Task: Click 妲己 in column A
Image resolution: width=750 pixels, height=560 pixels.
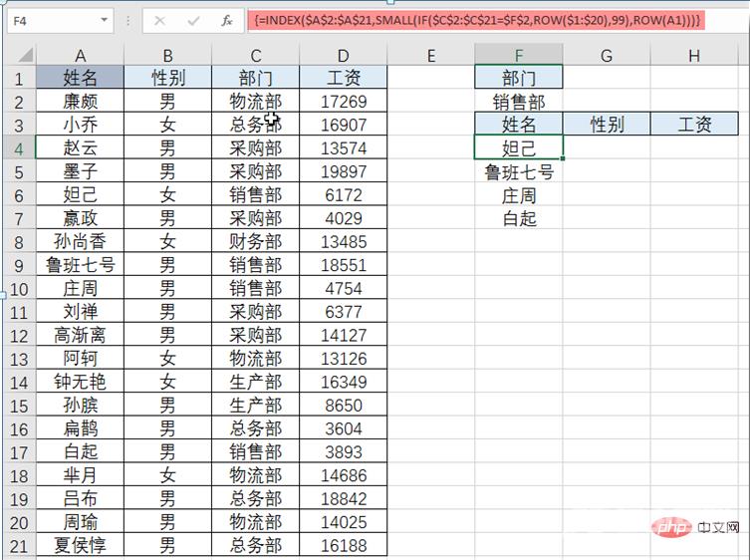Action: pyautogui.click(x=80, y=194)
